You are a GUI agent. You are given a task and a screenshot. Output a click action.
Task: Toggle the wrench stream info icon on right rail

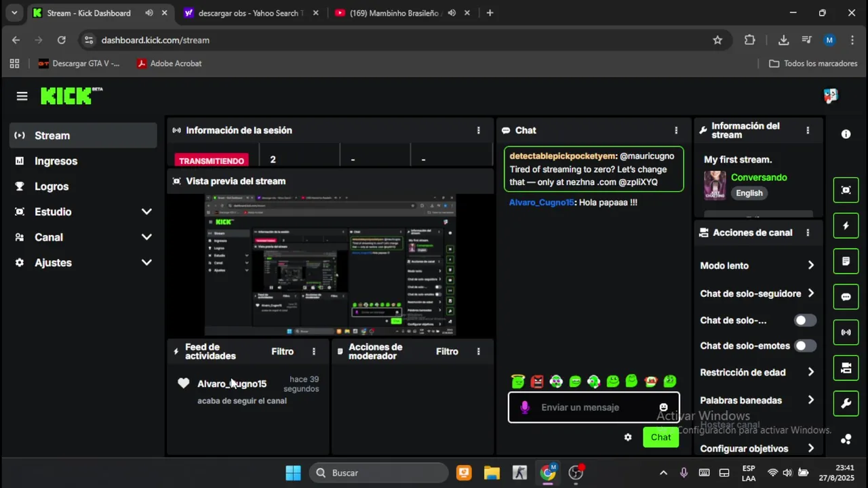tap(846, 404)
